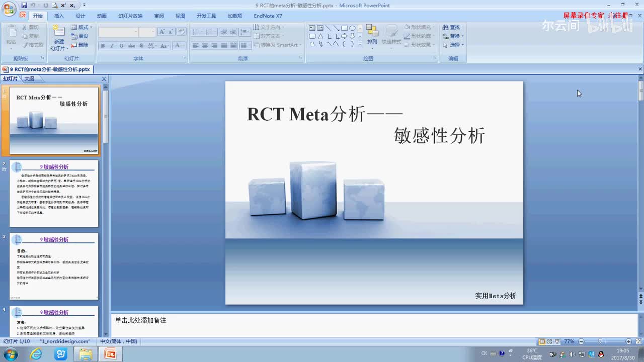Open the font name combo box

point(119,32)
